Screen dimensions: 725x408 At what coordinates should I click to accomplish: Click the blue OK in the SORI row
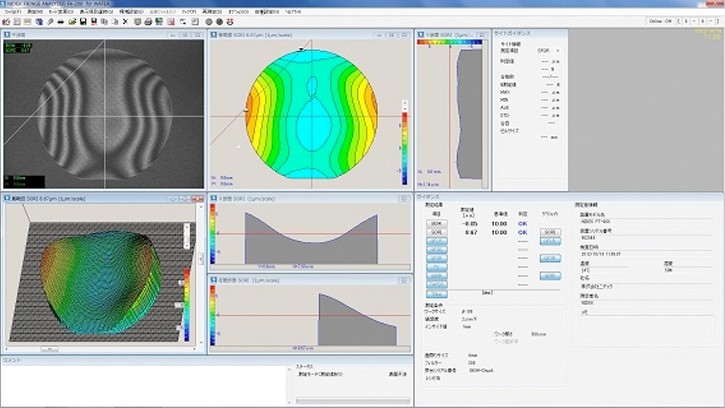(522, 232)
